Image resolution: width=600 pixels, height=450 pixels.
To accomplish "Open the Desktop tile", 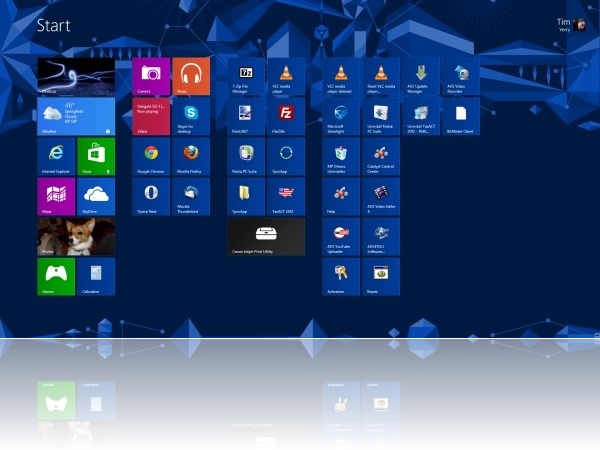I will click(76, 77).
